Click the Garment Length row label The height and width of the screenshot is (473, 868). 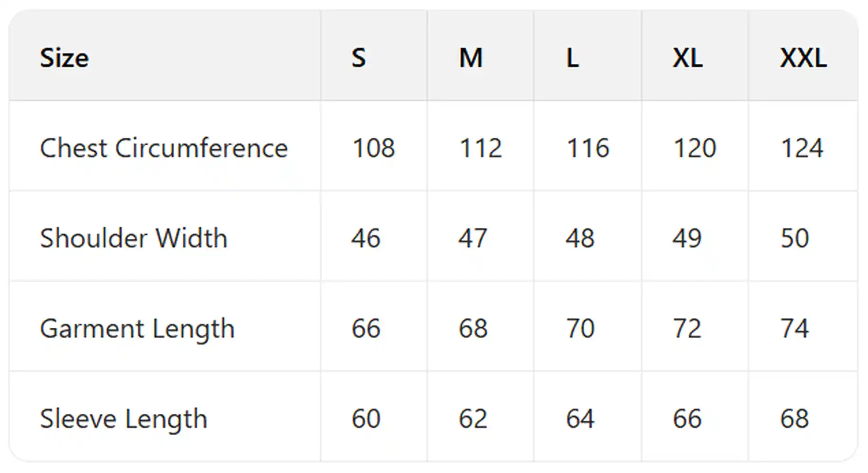pos(137,329)
